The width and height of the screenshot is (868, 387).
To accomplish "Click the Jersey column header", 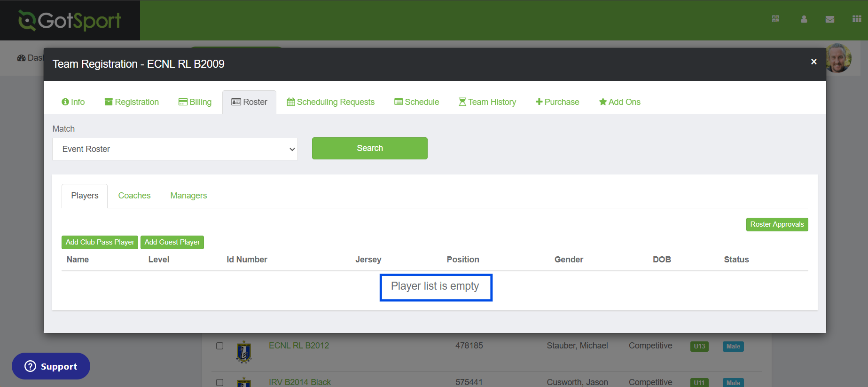I will 368,260.
